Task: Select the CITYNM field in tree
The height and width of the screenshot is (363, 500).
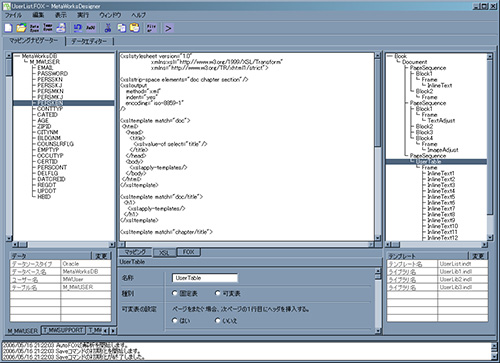Action: click(x=48, y=132)
